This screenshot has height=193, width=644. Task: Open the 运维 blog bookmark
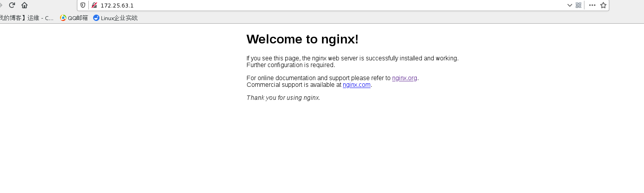(26, 18)
